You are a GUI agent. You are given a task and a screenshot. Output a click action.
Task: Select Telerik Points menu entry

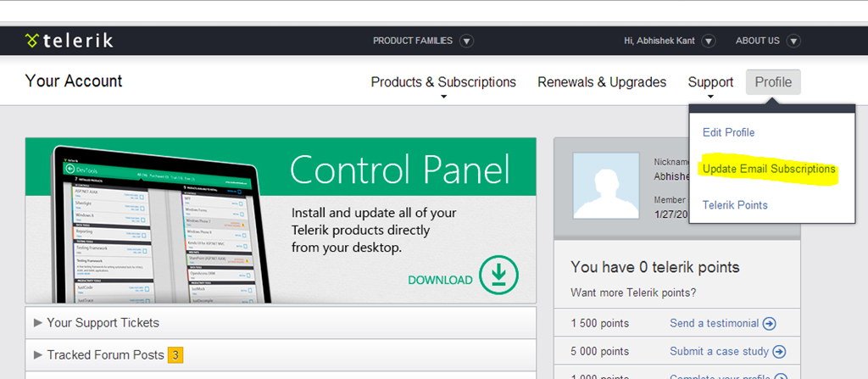tap(735, 205)
